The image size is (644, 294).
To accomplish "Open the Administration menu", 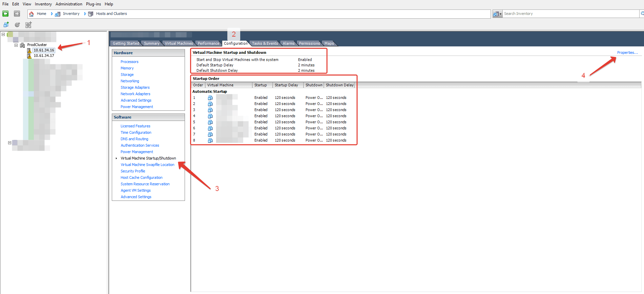I will [x=69, y=4].
